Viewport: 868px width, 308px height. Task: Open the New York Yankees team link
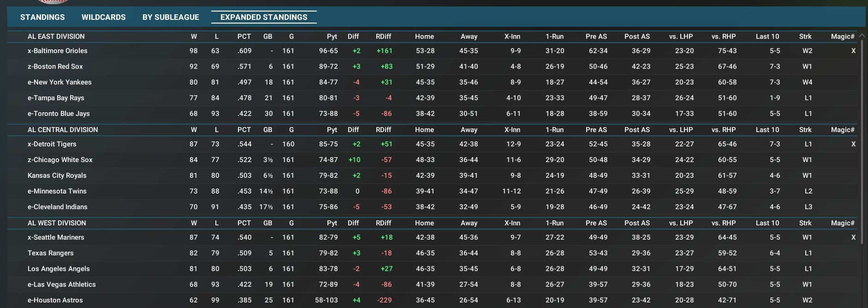pos(59,82)
